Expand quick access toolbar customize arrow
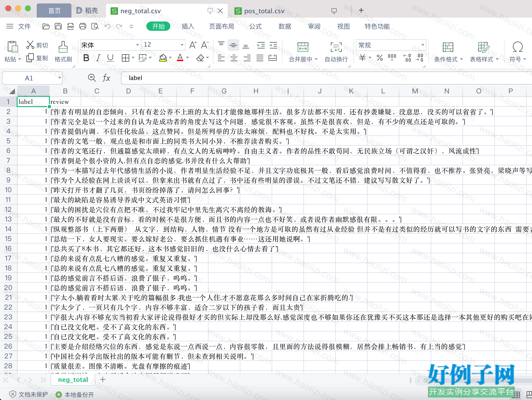Image resolution: width=532 pixels, height=400 pixels. tap(131, 26)
